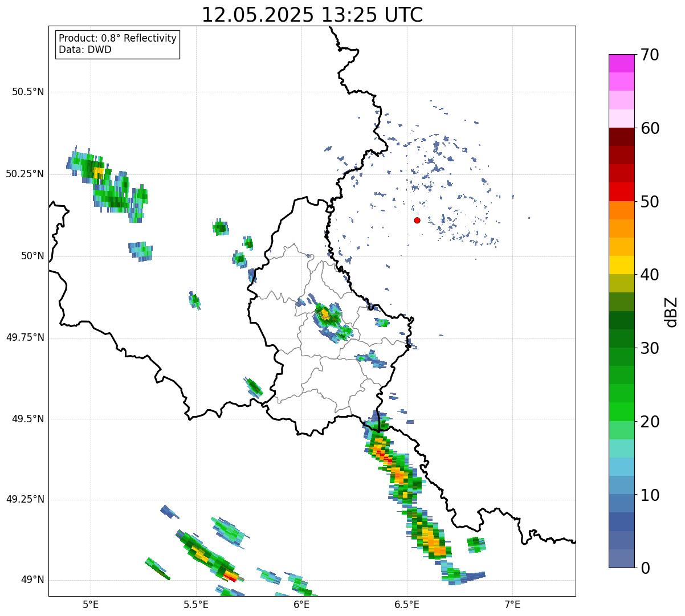Click the 20 tick on the colorbar
This screenshot has width=685, height=616.
(x=650, y=422)
